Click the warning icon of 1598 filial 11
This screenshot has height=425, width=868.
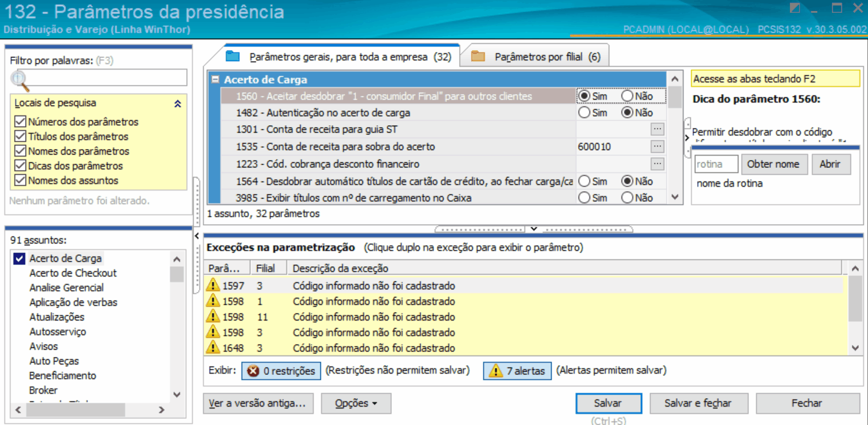pyautogui.click(x=213, y=316)
